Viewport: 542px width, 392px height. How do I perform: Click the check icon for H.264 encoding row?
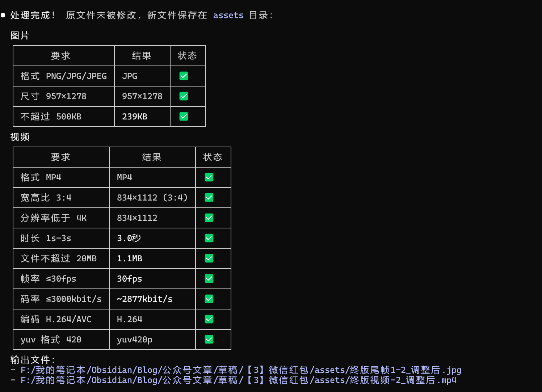pos(209,319)
